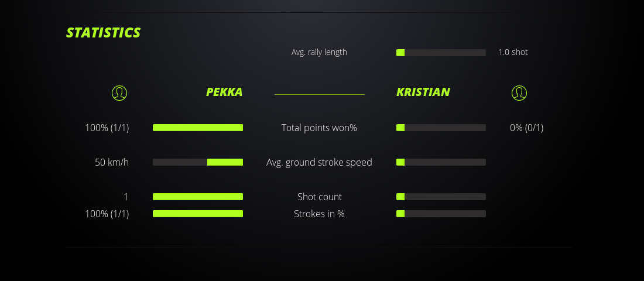The image size is (644, 281).
Task: Click the Avg. ground stroke speed label
Action: click(x=319, y=162)
